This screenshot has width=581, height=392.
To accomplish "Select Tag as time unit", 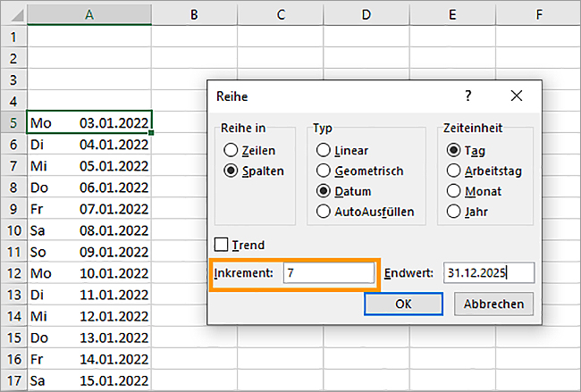I will (453, 151).
